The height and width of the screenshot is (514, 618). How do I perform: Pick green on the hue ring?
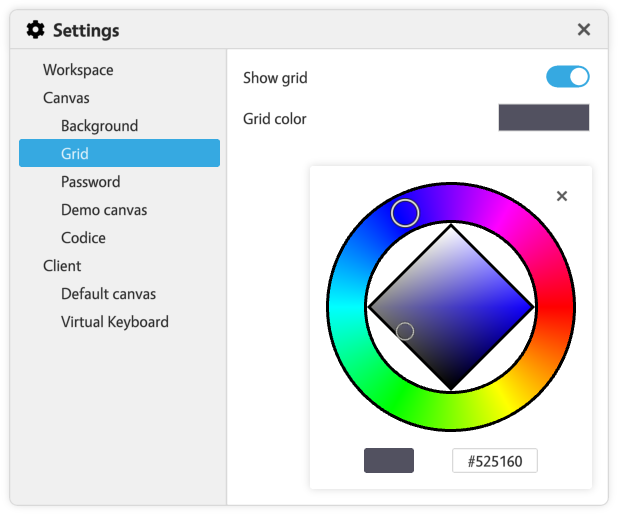coord(398,398)
